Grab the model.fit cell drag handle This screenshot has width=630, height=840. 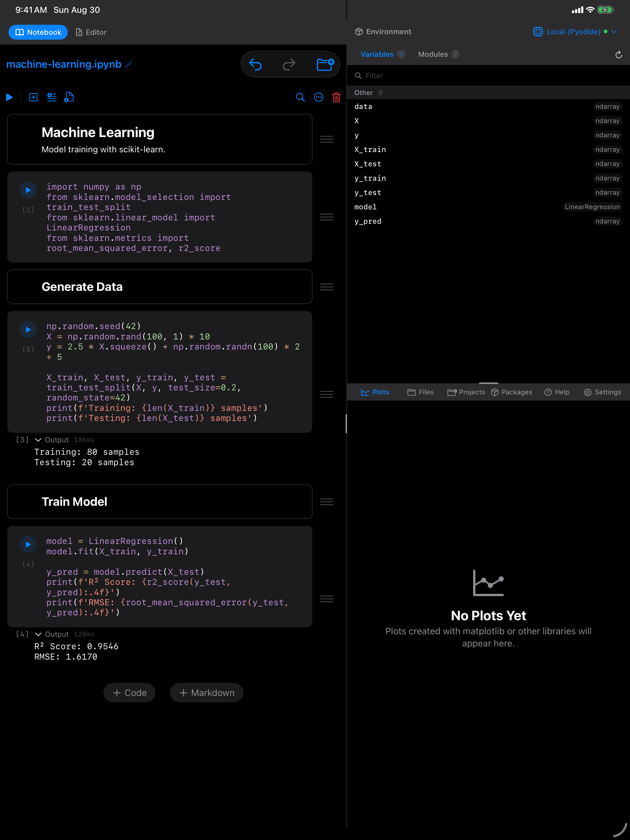(327, 599)
